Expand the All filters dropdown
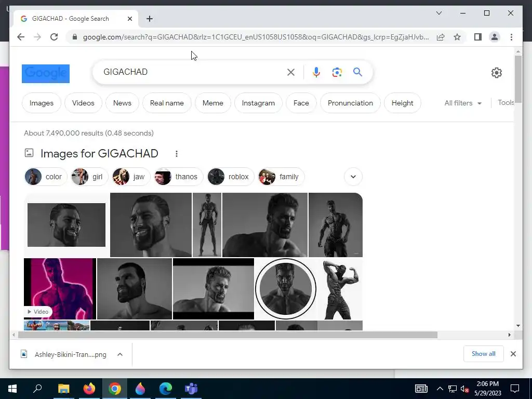This screenshot has height=399, width=532. (x=463, y=103)
